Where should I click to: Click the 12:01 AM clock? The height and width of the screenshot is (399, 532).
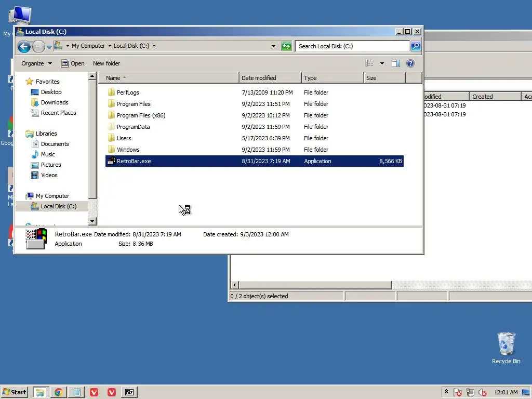pyautogui.click(x=506, y=392)
